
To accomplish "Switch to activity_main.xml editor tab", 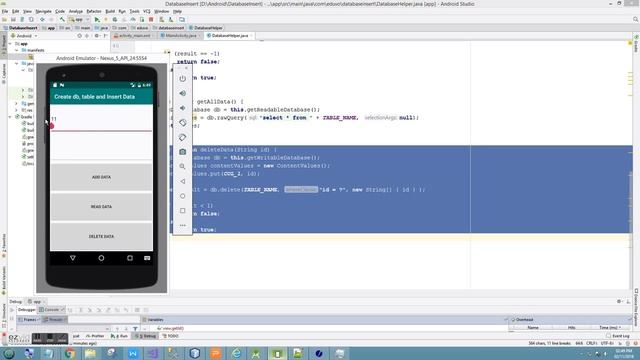I will coord(134,36).
